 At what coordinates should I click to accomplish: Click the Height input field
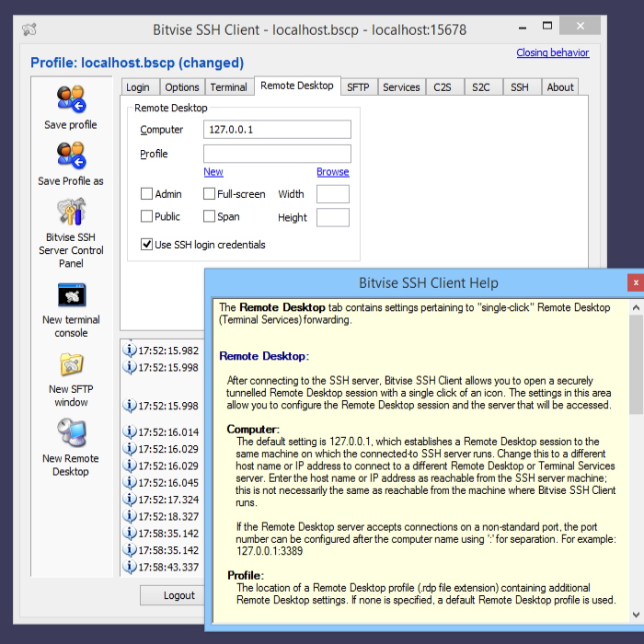tap(333, 217)
